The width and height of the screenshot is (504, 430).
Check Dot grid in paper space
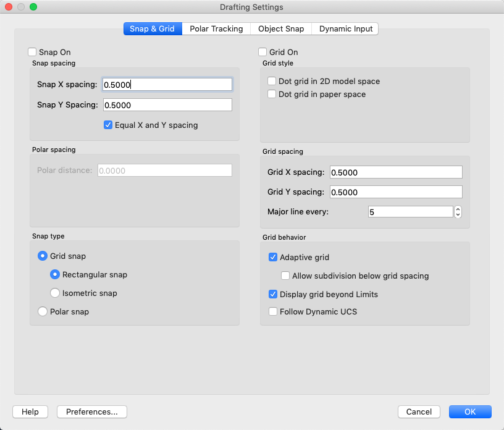coord(272,95)
